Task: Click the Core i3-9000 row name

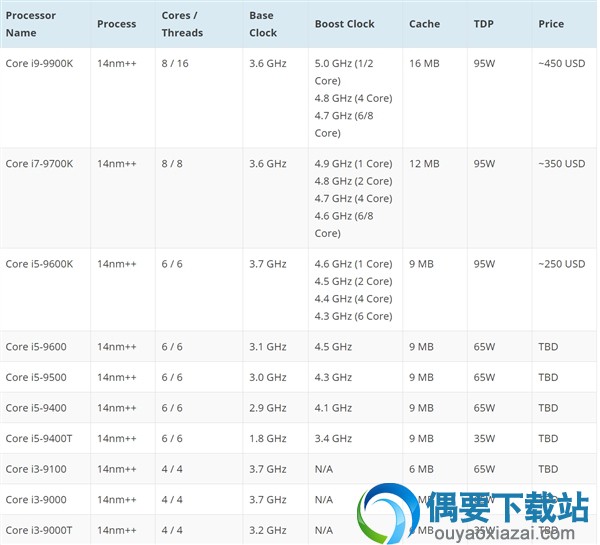Action: tap(36, 500)
